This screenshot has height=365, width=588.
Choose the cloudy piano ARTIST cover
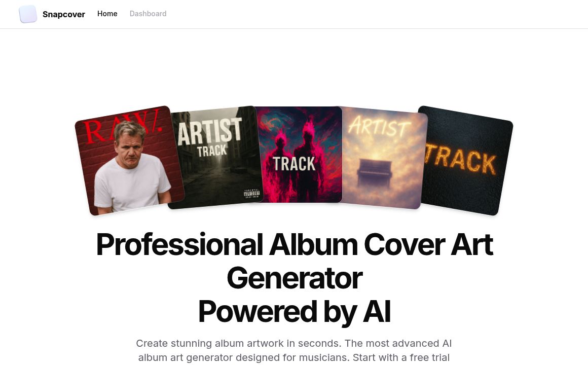[x=382, y=158]
